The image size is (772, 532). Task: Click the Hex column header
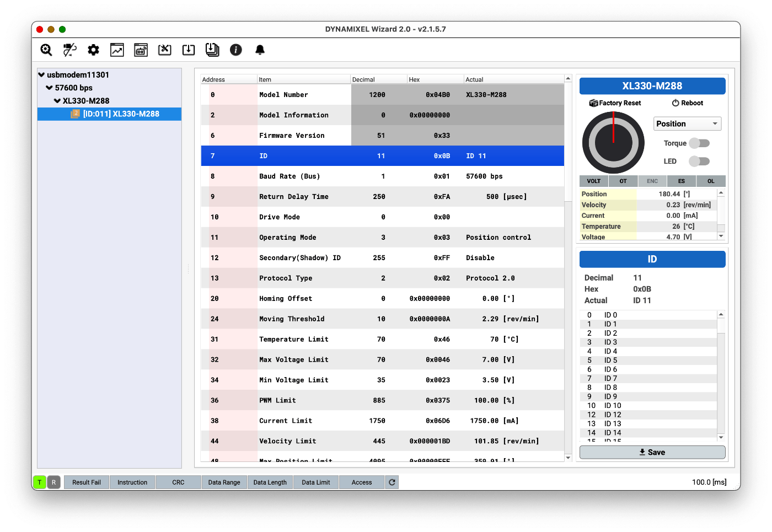click(x=435, y=79)
